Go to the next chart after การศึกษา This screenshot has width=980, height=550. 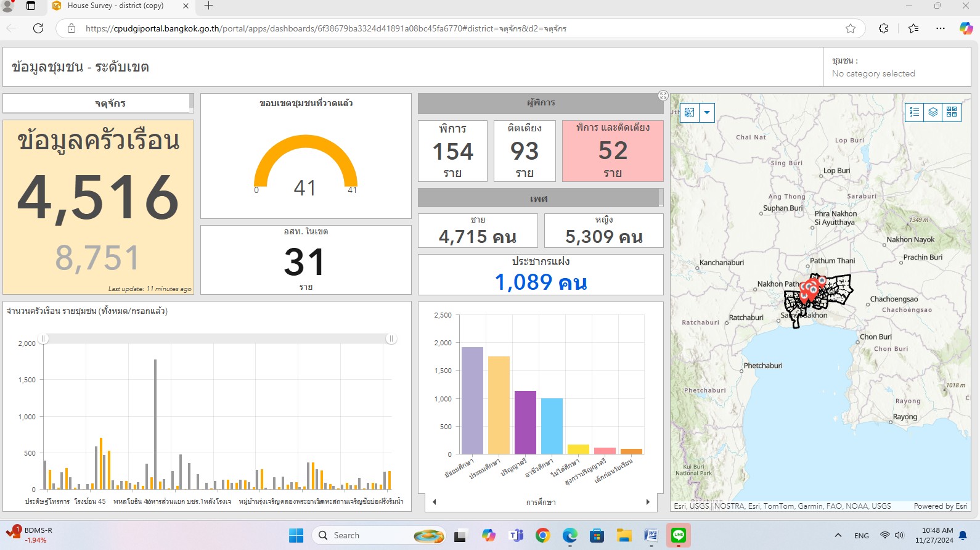(648, 502)
